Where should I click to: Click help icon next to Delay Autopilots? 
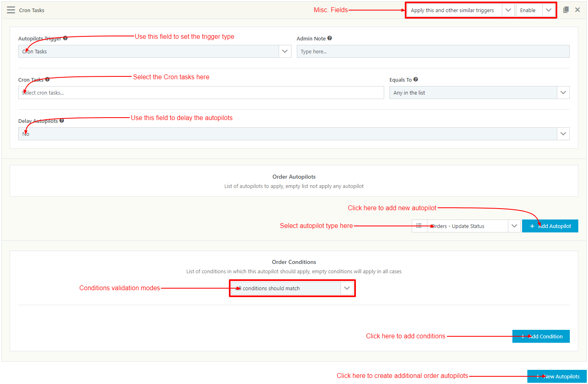coord(61,120)
